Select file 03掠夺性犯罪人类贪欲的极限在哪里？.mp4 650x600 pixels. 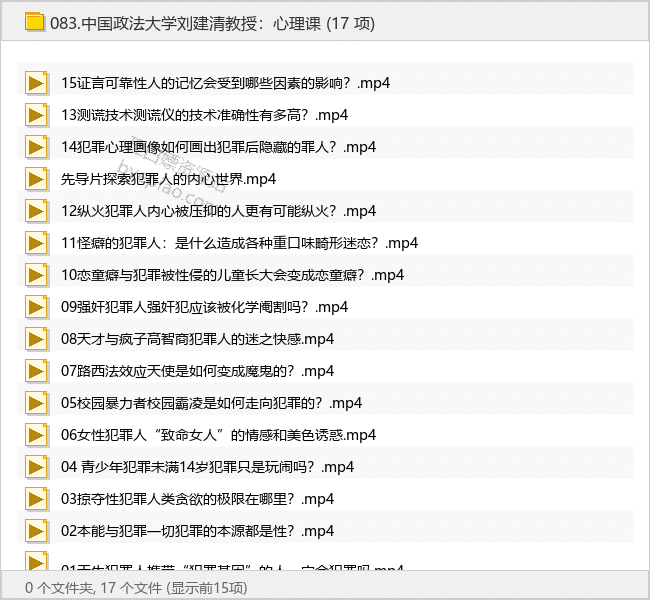(x=197, y=499)
